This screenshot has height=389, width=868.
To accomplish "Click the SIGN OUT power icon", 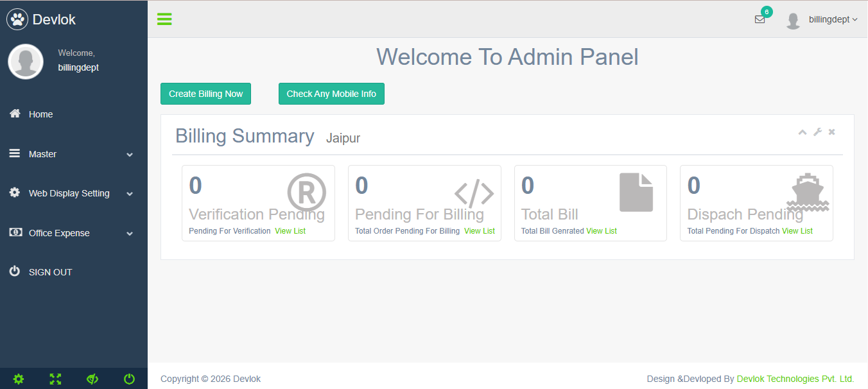I will coord(15,272).
